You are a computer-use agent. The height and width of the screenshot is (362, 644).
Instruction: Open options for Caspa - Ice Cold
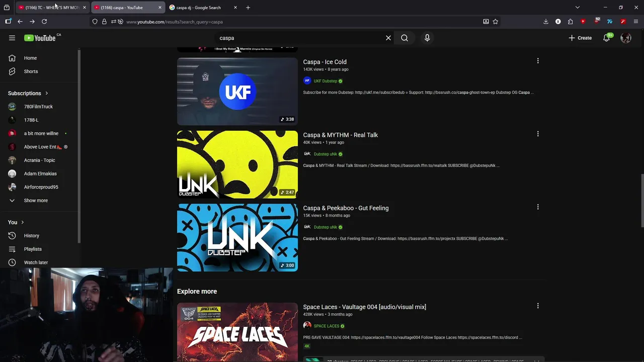[x=538, y=61]
